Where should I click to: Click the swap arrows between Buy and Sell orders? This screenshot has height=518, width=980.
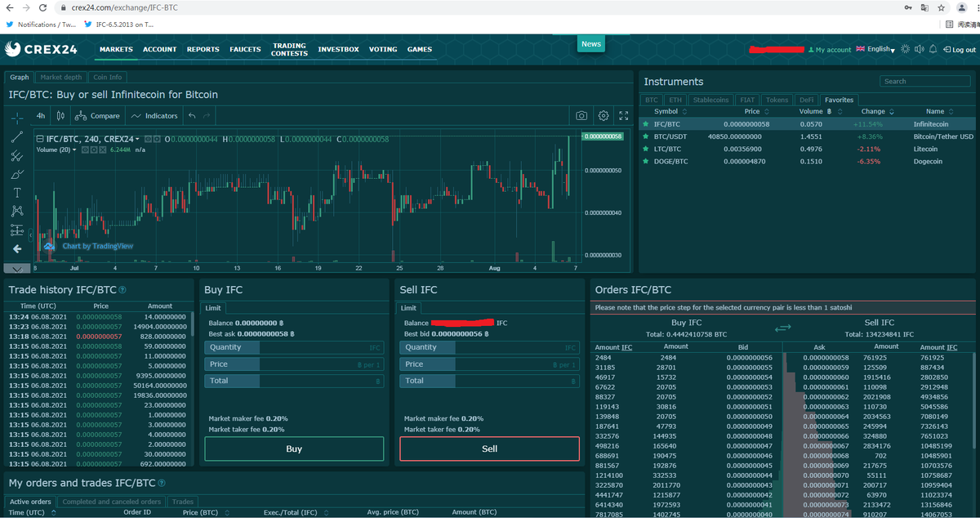[783, 328]
